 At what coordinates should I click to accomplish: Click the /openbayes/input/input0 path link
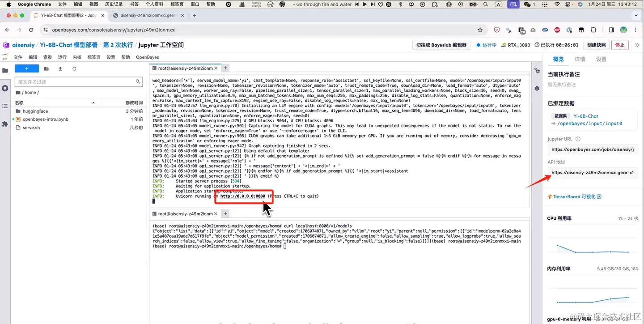589,124
